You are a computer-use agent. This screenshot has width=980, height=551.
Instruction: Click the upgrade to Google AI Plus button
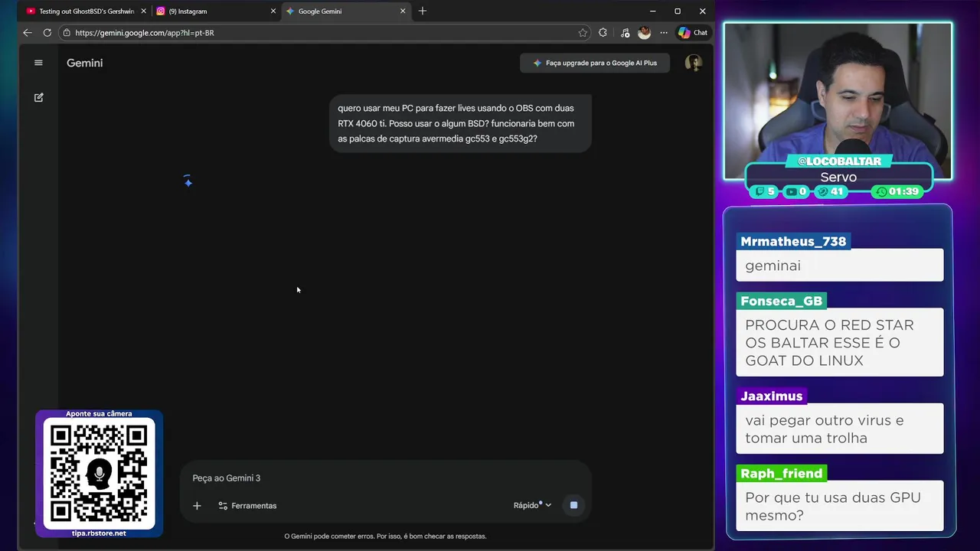click(x=595, y=63)
